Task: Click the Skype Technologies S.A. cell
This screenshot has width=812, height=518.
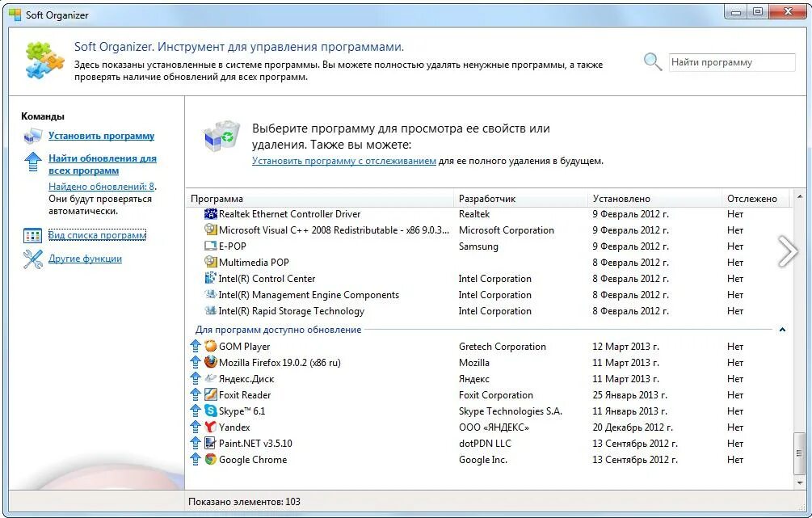Action: tap(510, 411)
